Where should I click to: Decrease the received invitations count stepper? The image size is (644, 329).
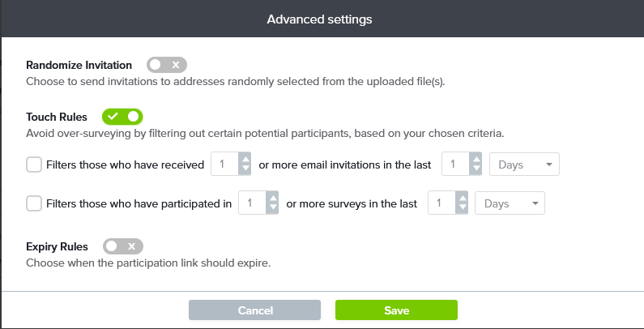pos(245,170)
